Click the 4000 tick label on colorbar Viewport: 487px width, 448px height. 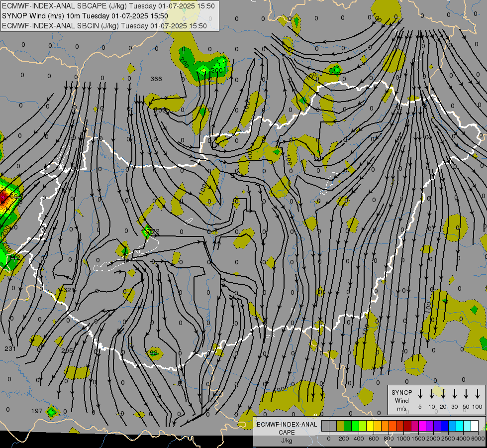(x=463, y=439)
